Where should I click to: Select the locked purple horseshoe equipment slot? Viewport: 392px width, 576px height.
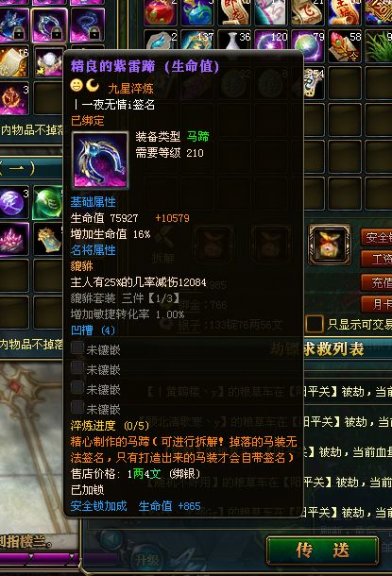(x=50, y=25)
